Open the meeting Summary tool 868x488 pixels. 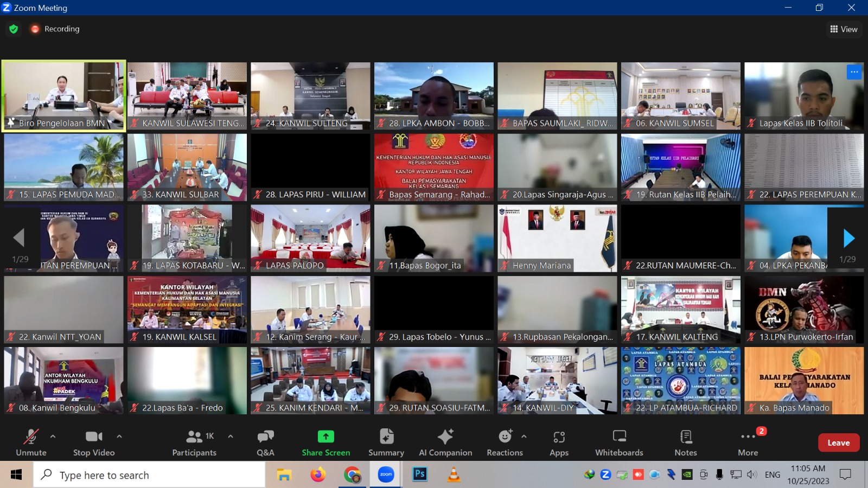[x=386, y=442]
